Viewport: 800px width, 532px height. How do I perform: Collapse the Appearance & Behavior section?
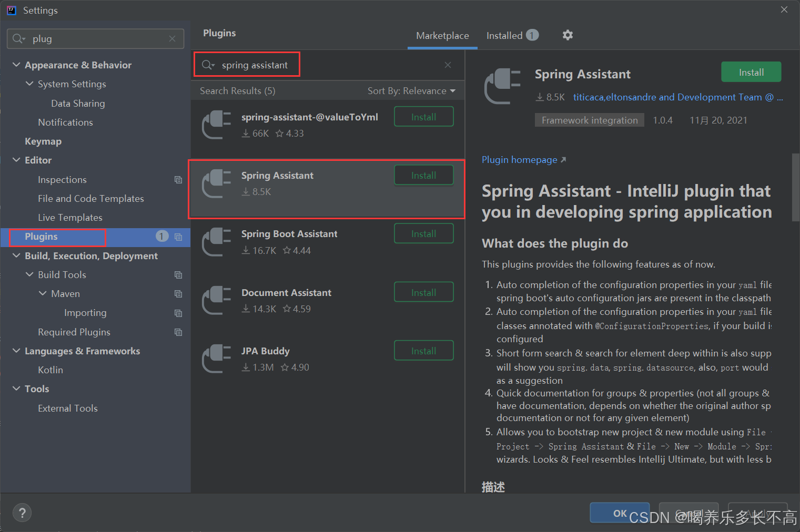point(16,65)
